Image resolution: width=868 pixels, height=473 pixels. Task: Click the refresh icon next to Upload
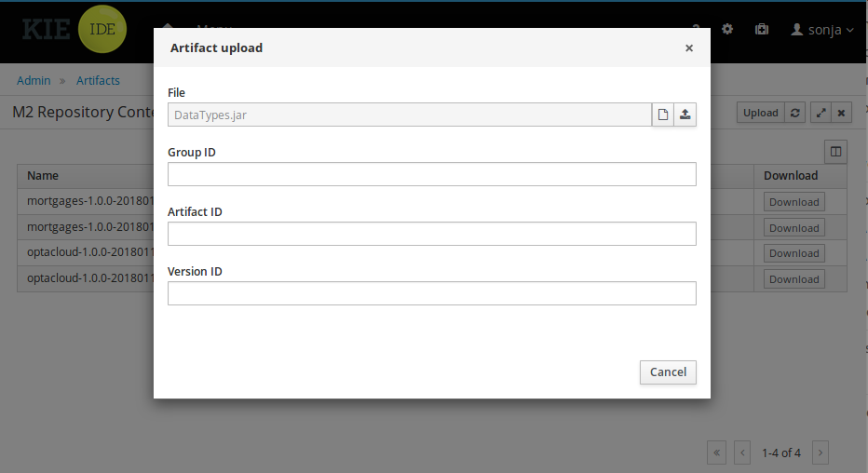(x=795, y=113)
